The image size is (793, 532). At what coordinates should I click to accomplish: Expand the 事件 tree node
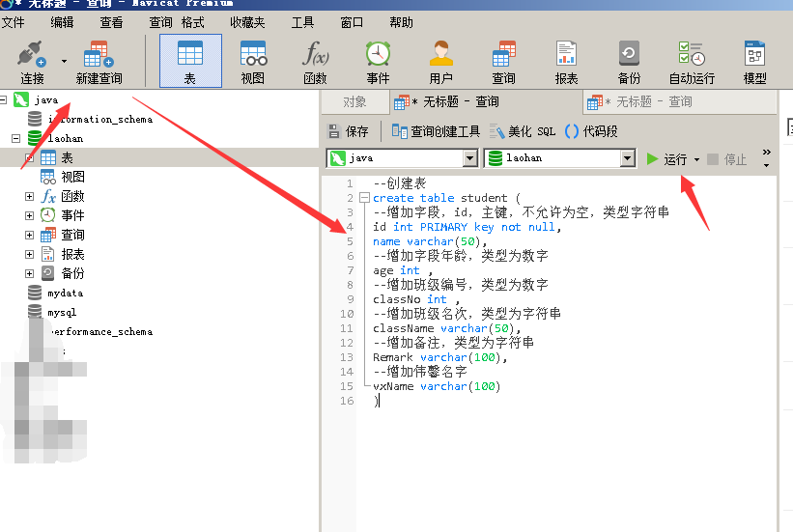click(29, 215)
